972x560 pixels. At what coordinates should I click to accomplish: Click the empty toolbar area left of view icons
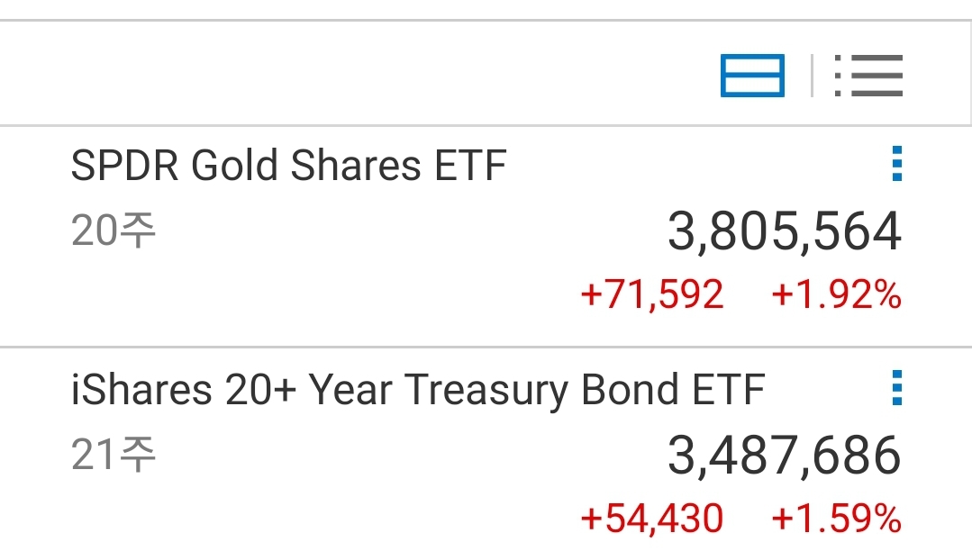(x=360, y=76)
